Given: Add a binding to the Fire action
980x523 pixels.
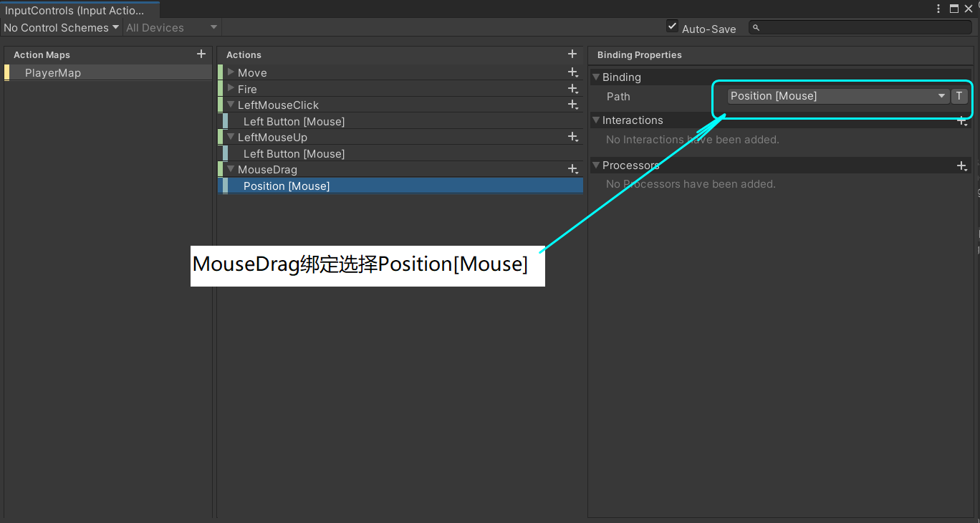Looking at the screenshot, I should (572, 89).
